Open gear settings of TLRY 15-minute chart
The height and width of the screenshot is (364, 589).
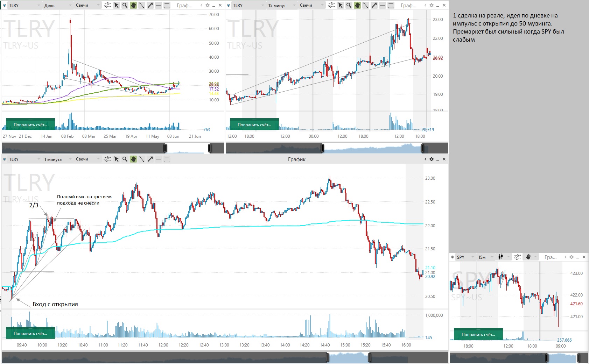[432, 5]
